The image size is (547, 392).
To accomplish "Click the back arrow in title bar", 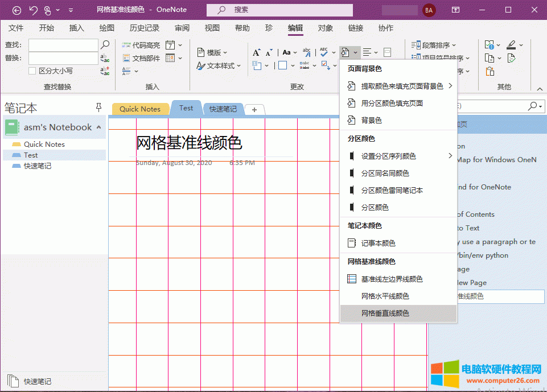I will point(17,10).
